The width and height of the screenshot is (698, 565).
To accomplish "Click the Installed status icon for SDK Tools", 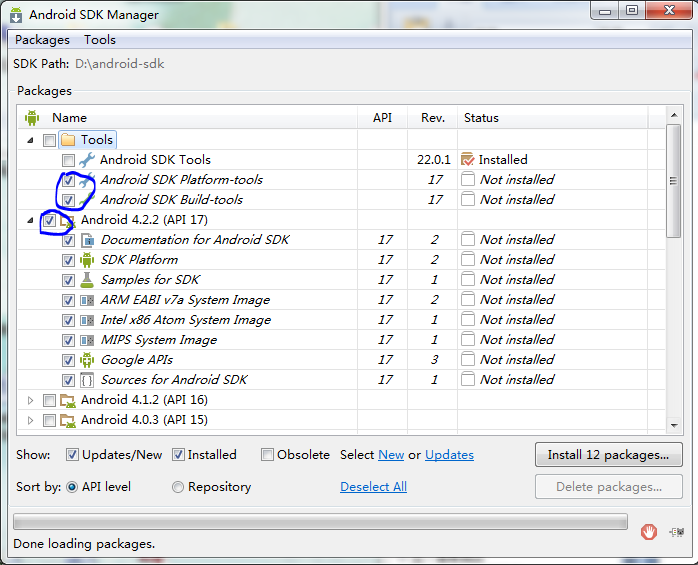I will pyautogui.click(x=468, y=159).
